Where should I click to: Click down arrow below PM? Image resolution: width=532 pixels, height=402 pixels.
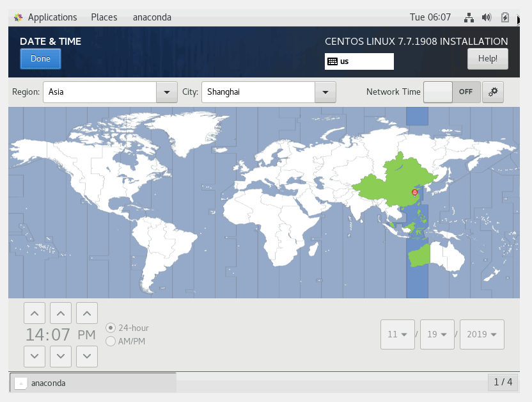(87, 357)
